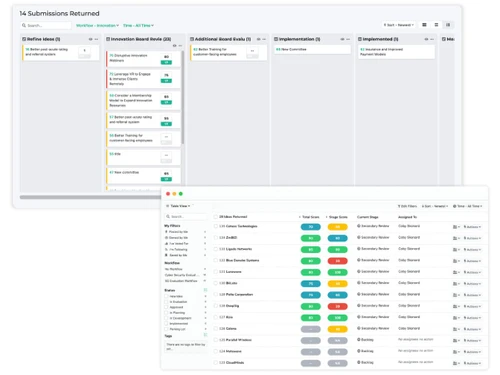The height and width of the screenshot is (375, 500).
Task: Click the yellow Stage Score pill in BitLoka row
Action: point(337,284)
